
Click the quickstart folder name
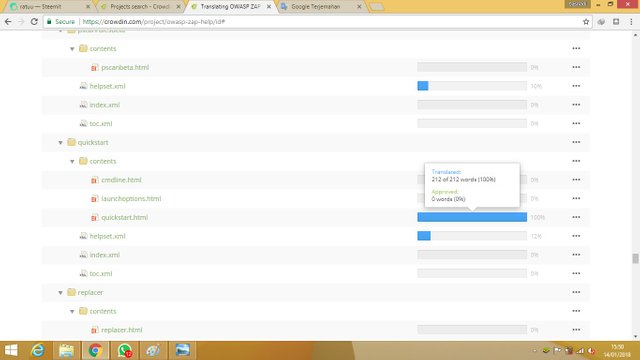(93, 142)
